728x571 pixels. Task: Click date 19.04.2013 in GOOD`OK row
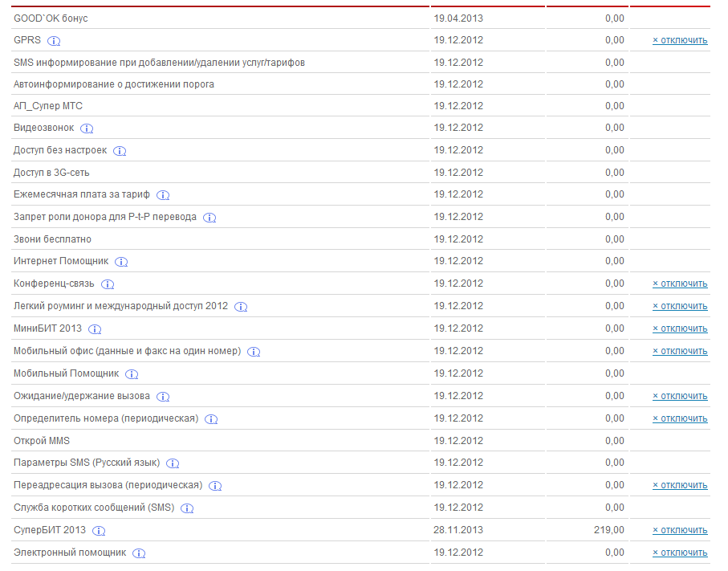458,18
